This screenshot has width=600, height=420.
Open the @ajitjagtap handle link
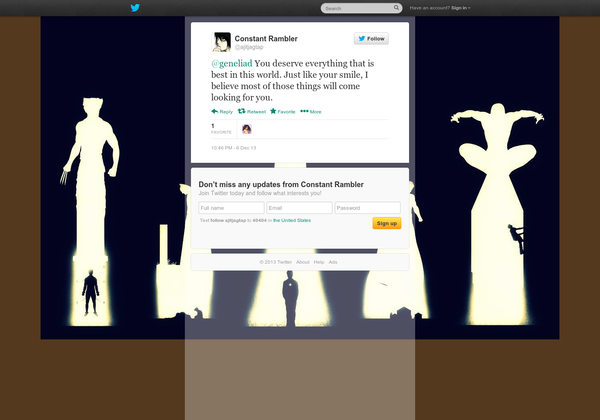pos(249,47)
